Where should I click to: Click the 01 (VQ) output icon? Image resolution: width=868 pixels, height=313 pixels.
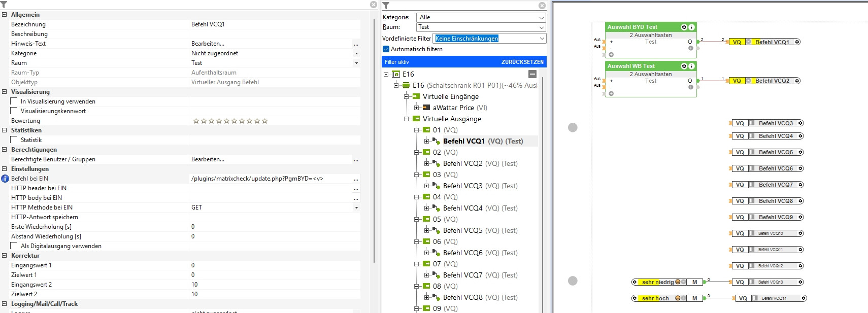426,130
